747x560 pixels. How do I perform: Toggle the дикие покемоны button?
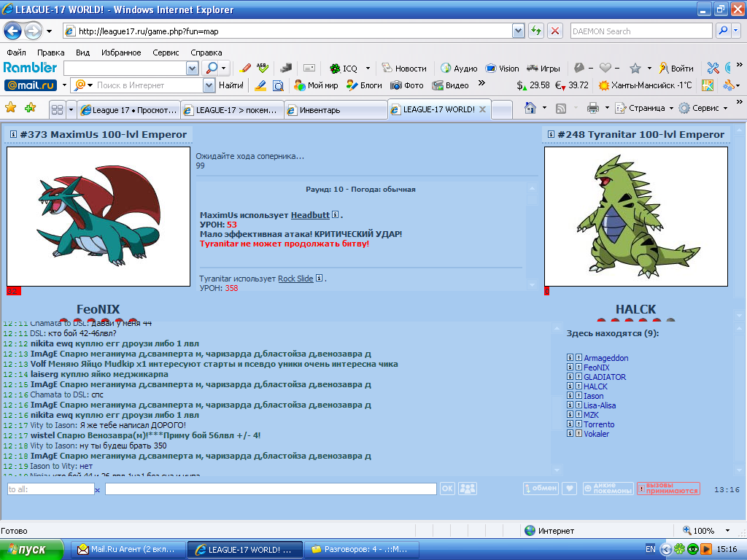608,489
